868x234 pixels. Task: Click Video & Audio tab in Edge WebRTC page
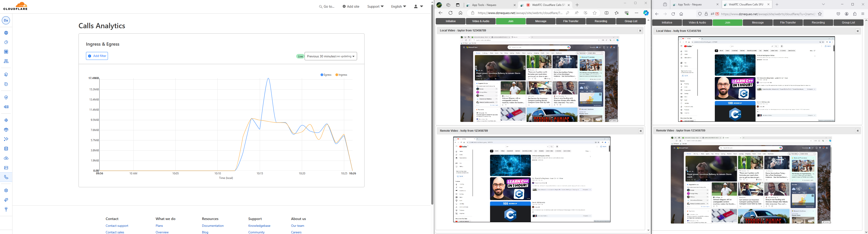pos(481,21)
